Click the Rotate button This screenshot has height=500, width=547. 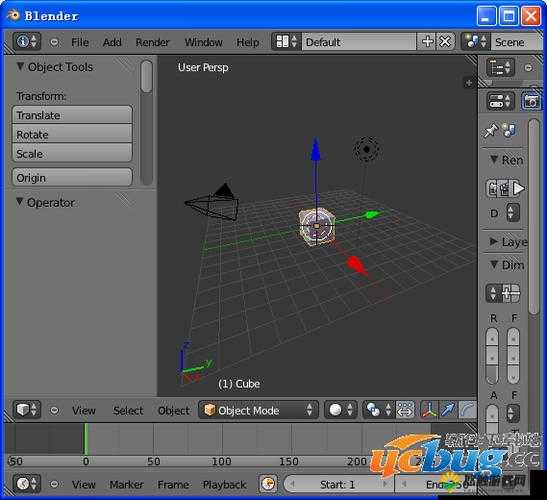tap(72, 134)
